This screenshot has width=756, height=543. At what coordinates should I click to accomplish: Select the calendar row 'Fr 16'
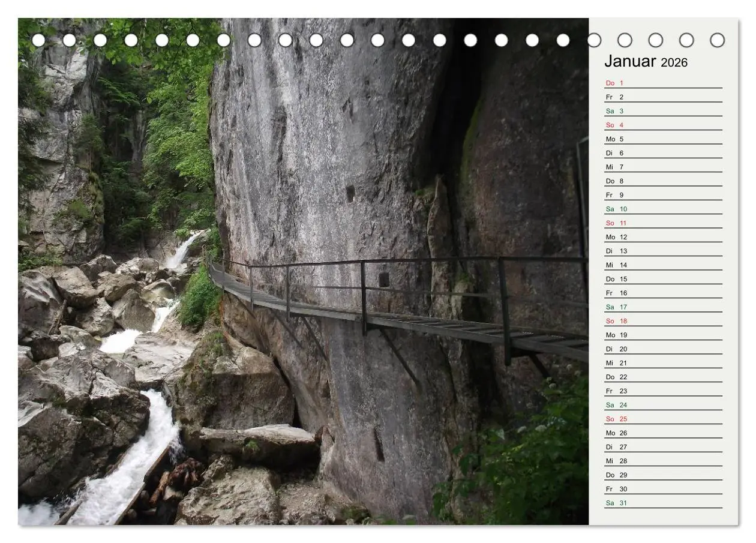(663, 293)
